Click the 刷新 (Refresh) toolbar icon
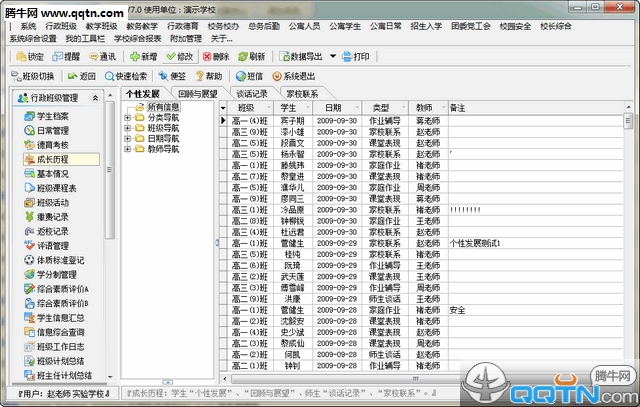 click(249, 57)
